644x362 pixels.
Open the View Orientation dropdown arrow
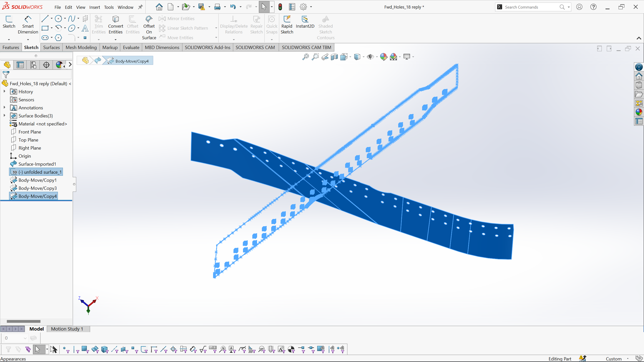[350, 57]
